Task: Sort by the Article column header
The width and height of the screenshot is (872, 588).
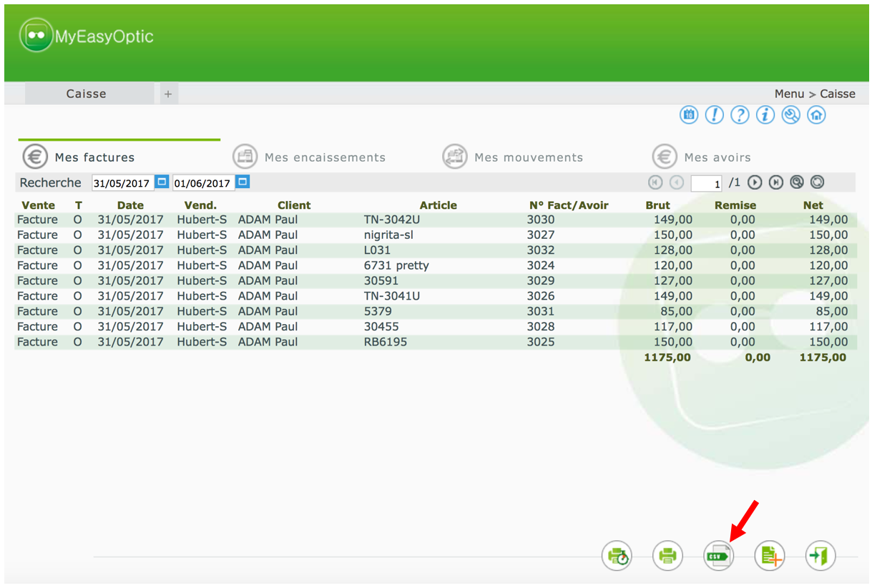Action: (438, 205)
